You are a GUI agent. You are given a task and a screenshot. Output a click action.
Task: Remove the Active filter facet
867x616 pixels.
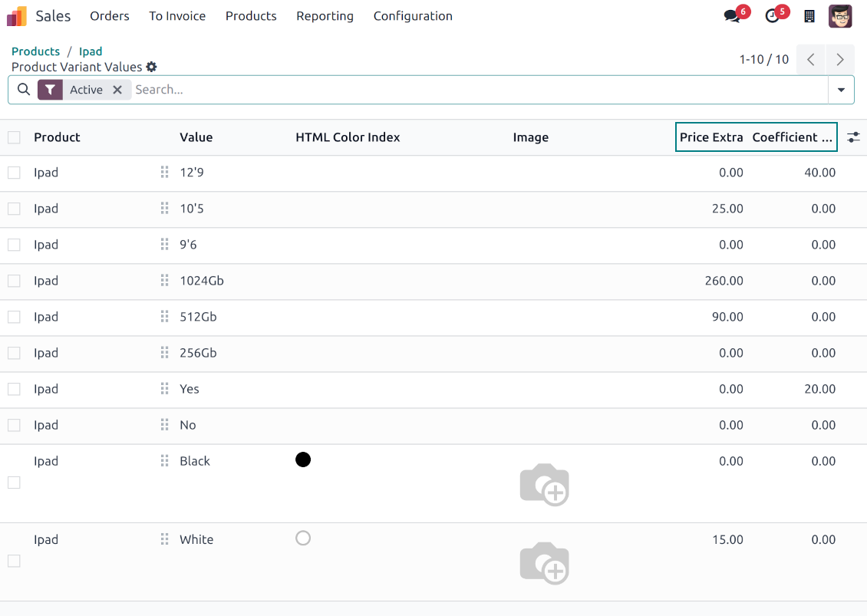coord(117,90)
